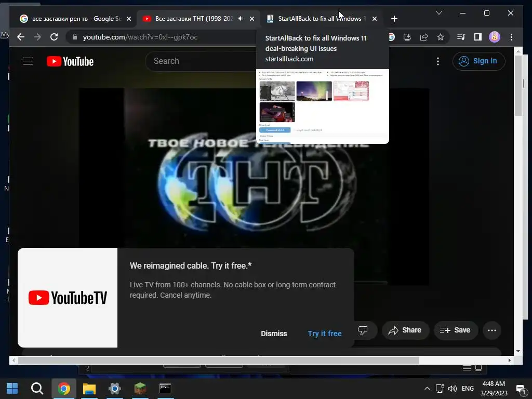The image size is (532, 399).
Task: Bookmark this page with the star icon
Action: point(441,37)
